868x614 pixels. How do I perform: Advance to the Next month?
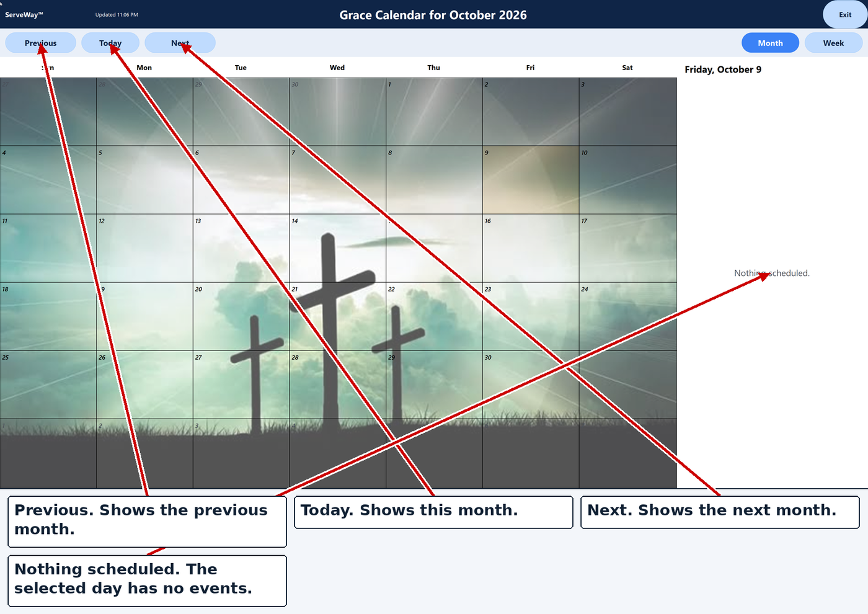[180, 43]
